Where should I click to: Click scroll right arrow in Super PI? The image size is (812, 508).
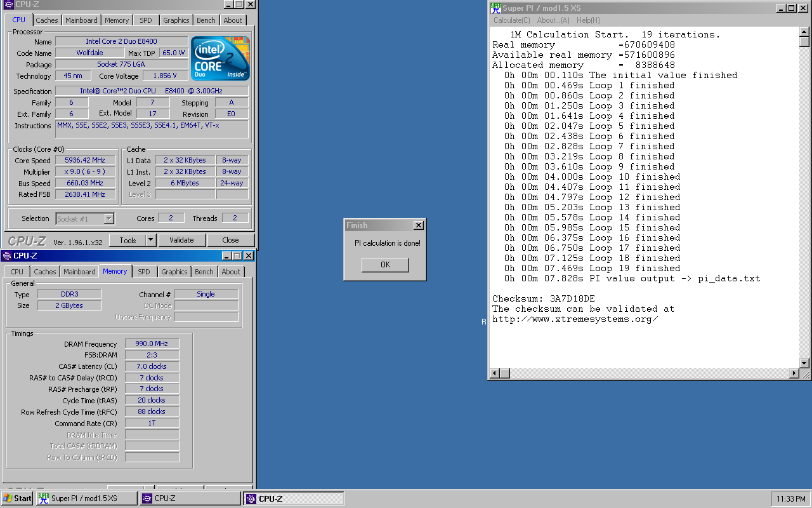[794, 373]
